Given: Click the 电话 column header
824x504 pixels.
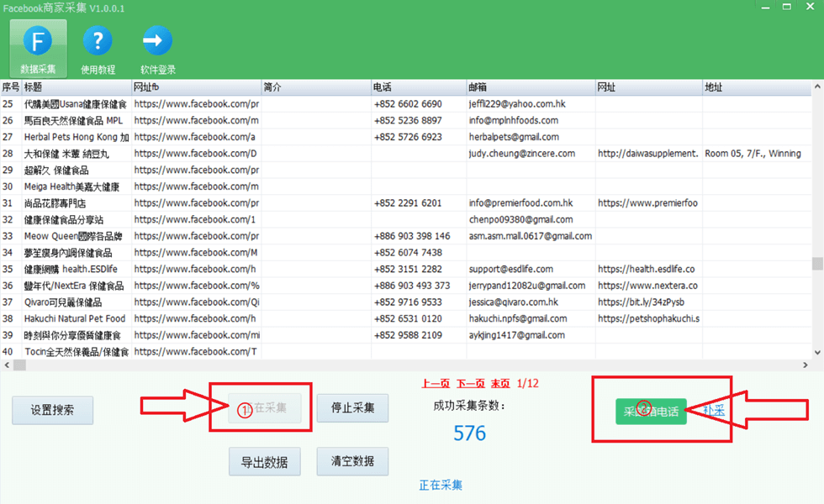Looking at the screenshot, I should click(x=419, y=87).
